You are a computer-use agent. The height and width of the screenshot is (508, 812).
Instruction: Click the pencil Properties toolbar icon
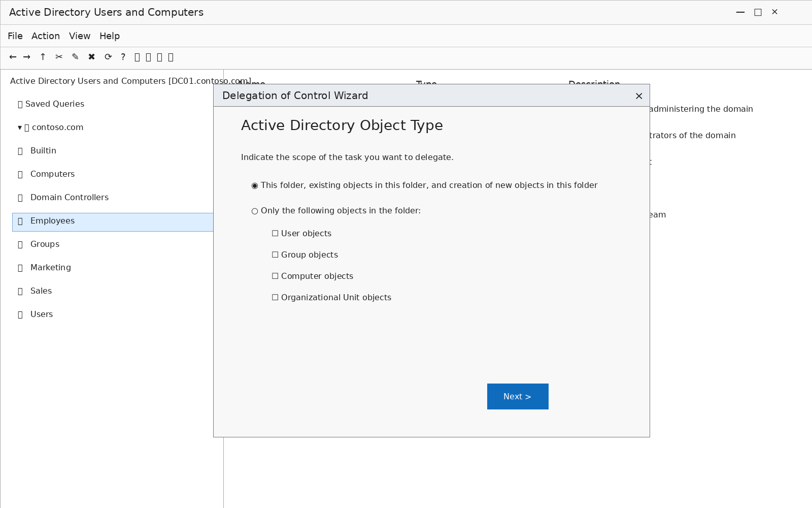75,57
